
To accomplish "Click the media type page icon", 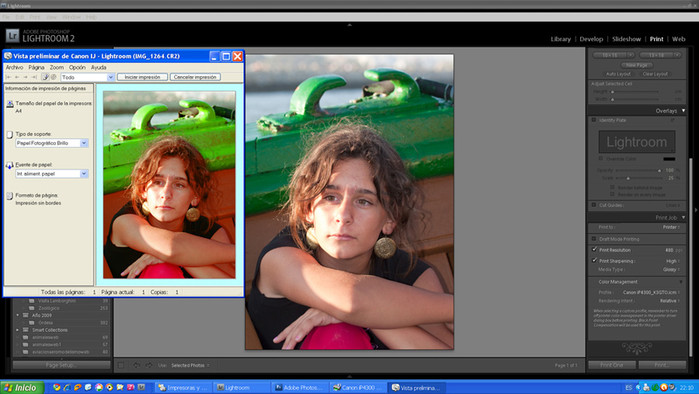I will (10, 135).
